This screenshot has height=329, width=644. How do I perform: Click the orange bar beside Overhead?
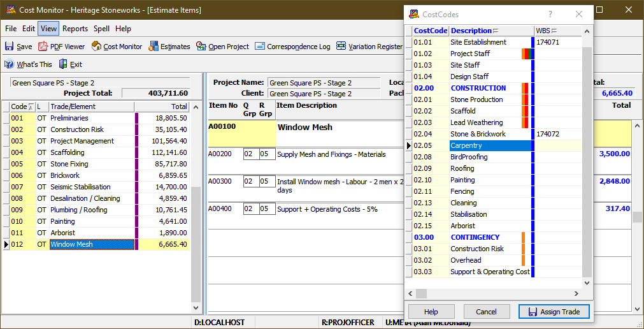(523, 260)
